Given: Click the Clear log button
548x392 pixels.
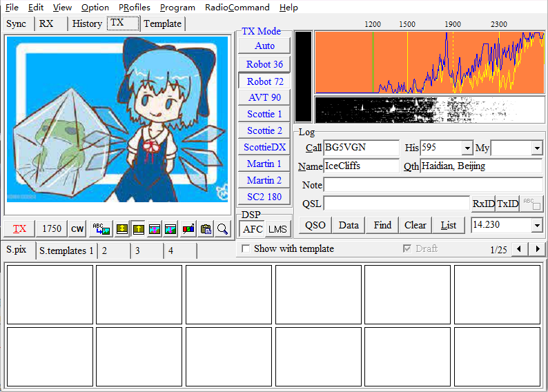Looking at the screenshot, I should pyautogui.click(x=415, y=226).
